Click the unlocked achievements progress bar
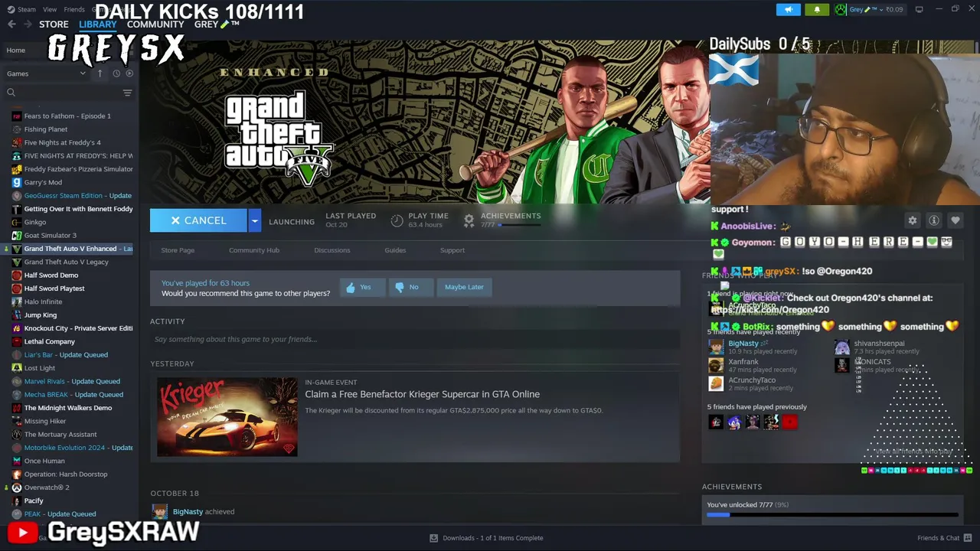 832,515
